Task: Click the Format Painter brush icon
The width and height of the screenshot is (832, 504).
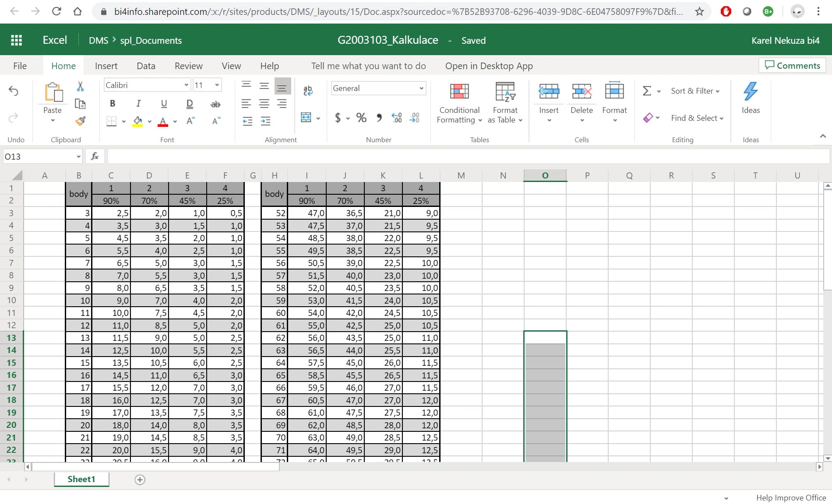Action: [x=80, y=121]
